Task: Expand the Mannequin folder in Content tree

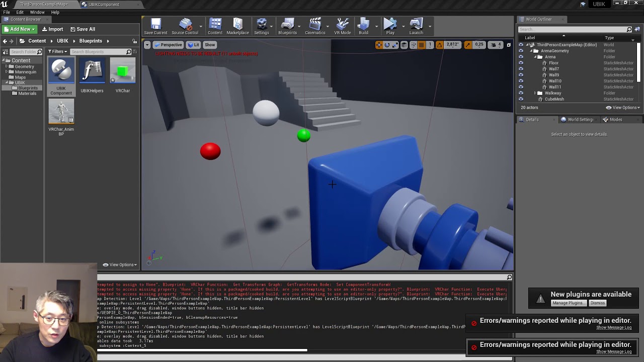Action: click(7, 72)
